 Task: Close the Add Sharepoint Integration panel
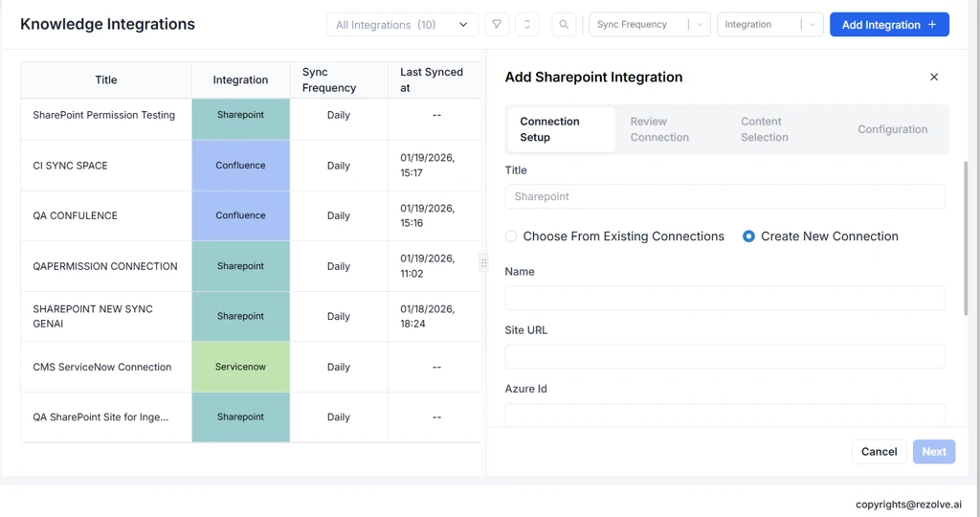point(934,77)
